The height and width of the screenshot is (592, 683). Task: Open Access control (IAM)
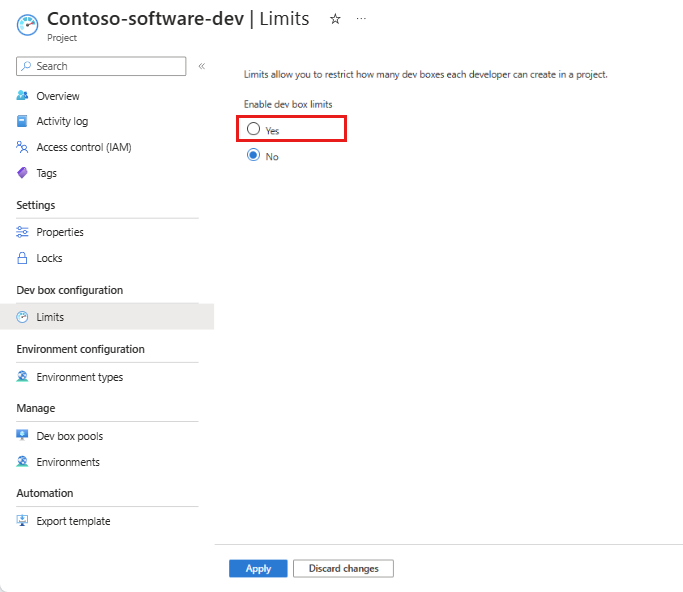point(84,147)
